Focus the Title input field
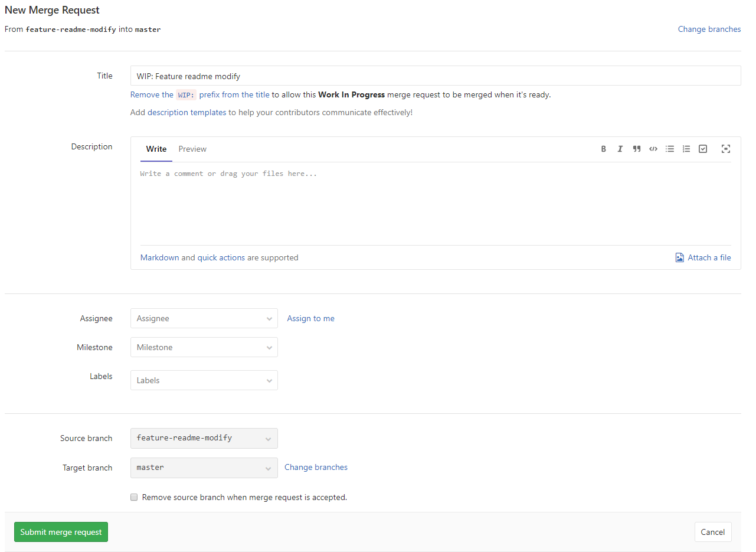This screenshot has height=552, width=756. (x=436, y=76)
